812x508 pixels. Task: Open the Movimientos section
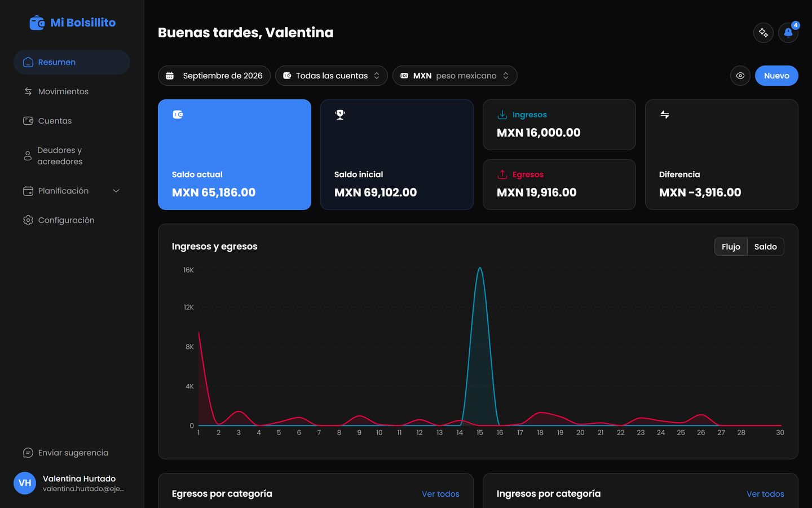[x=72, y=91]
